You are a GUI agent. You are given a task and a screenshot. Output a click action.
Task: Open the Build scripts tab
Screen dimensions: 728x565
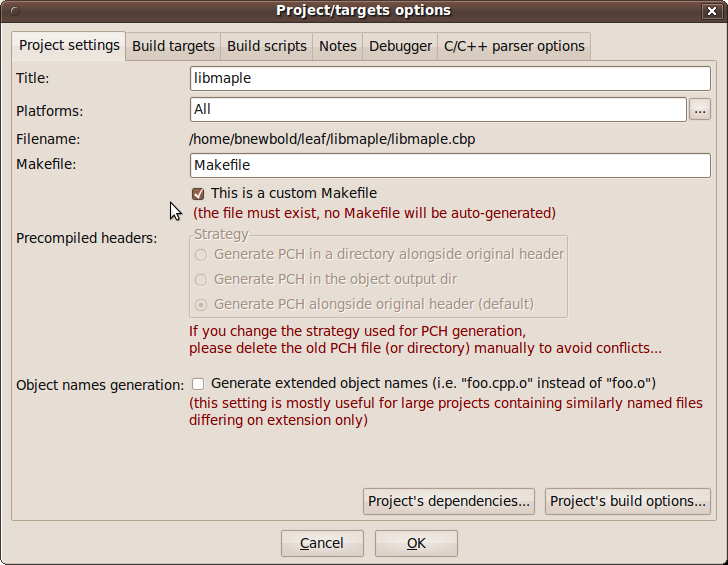[x=266, y=46]
